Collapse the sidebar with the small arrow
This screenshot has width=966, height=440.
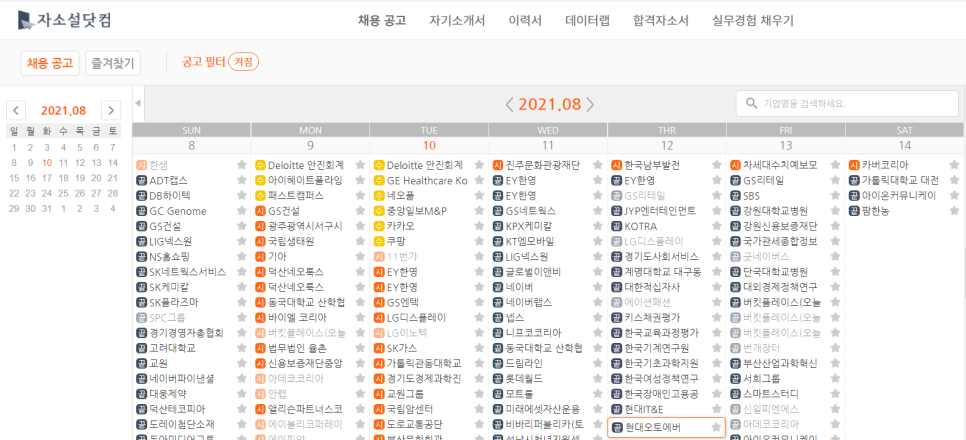click(x=138, y=103)
